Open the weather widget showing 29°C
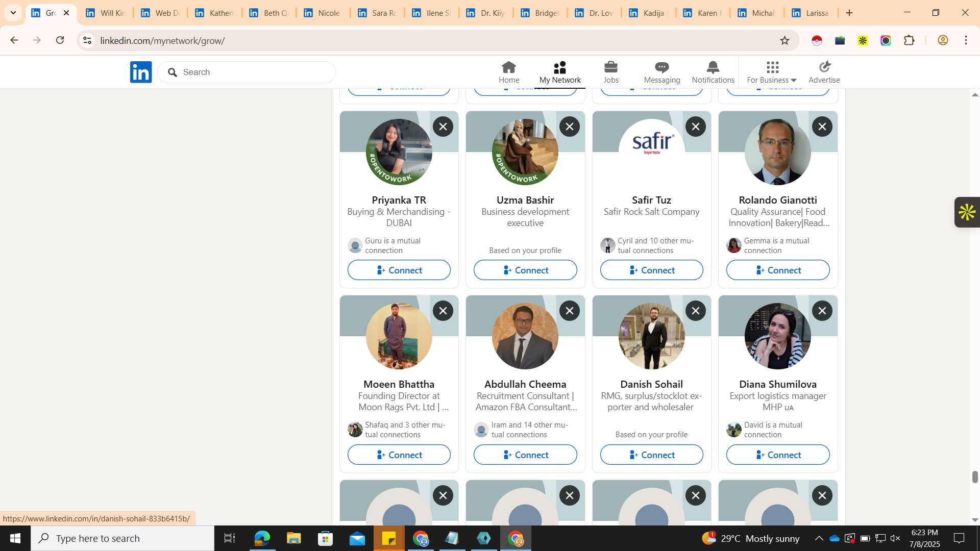This screenshot has width=980, height=551. 750,538
